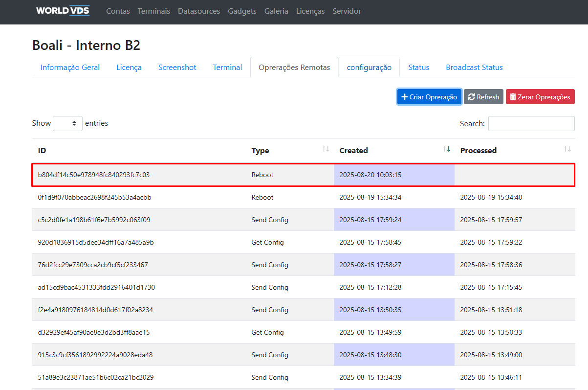Switch to the Terminal tab
Screen dimensions: 588x390
(x=227, y=67)
